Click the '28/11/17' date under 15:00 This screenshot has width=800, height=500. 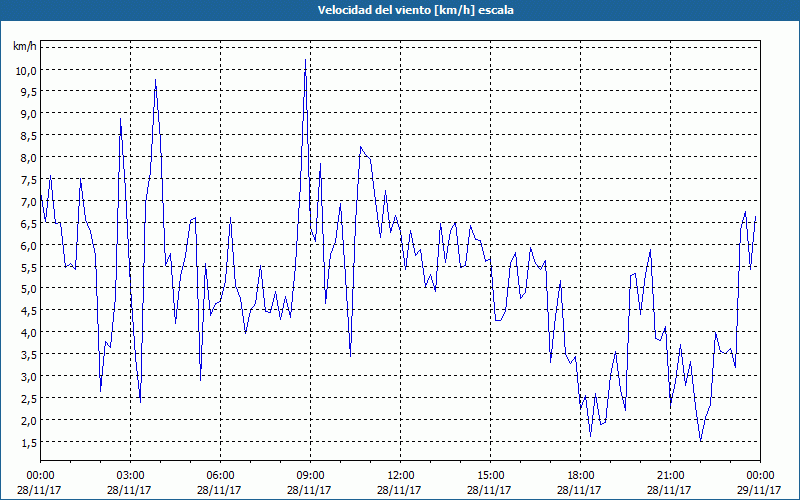(489, 490)
